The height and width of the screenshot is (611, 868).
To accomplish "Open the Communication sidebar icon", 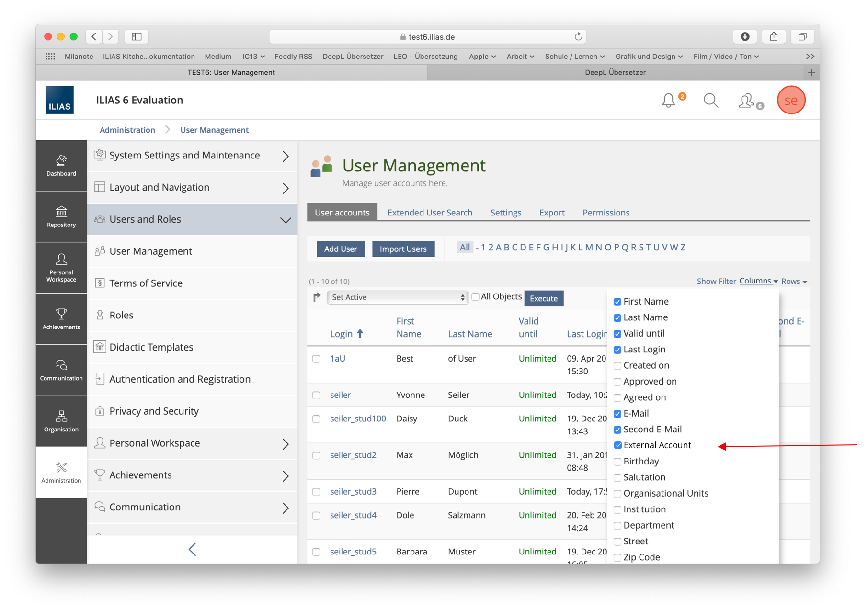I will click(x=61, y=370).
